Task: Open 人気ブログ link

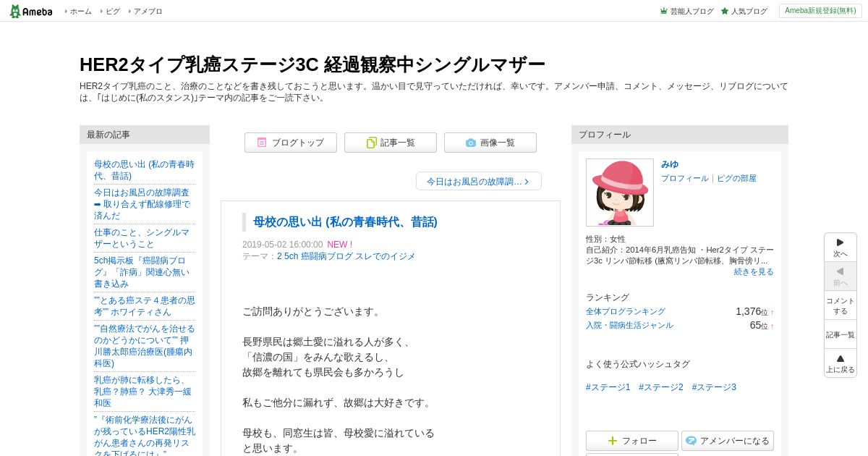Action: coord(749,12)
